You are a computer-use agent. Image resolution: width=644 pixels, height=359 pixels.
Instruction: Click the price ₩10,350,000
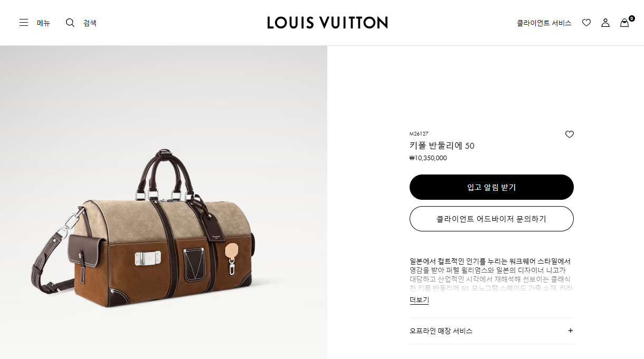point(428,158)
